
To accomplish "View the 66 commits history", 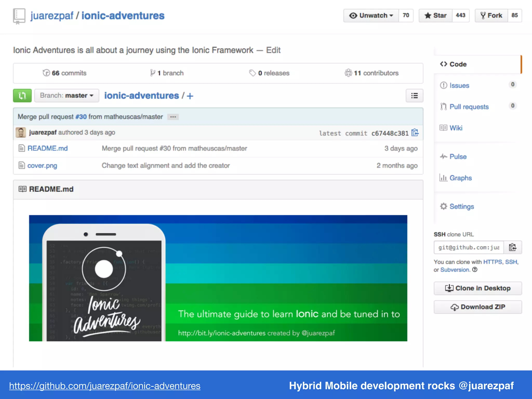I will pyautogui.click(x=64, y=73).
